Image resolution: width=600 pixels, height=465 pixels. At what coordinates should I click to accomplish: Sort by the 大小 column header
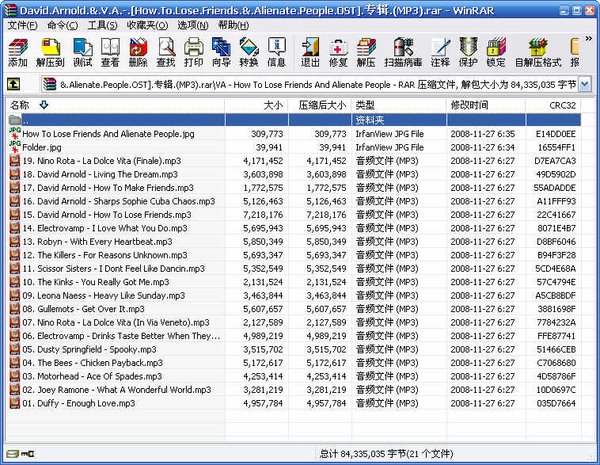pyautogui.click(x=256, y=105)
